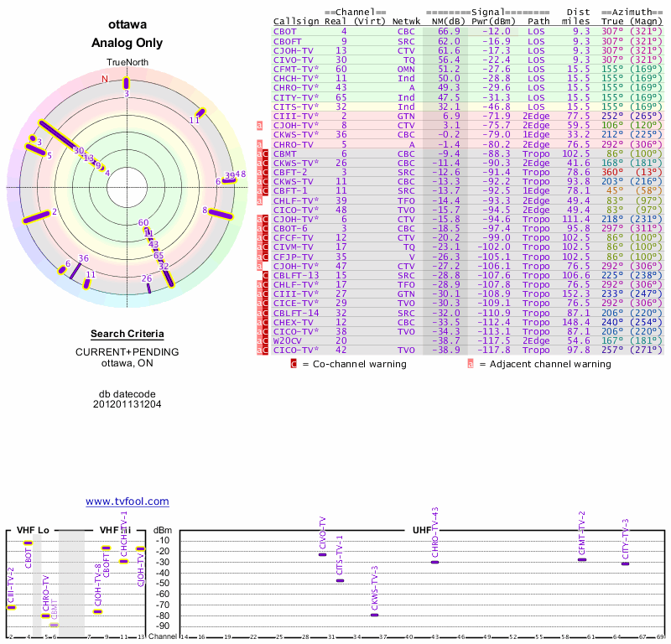Click the CBOT callsign in the table
Image resolution: width=671 pixels, height=644 pixels.
point(284,32)
